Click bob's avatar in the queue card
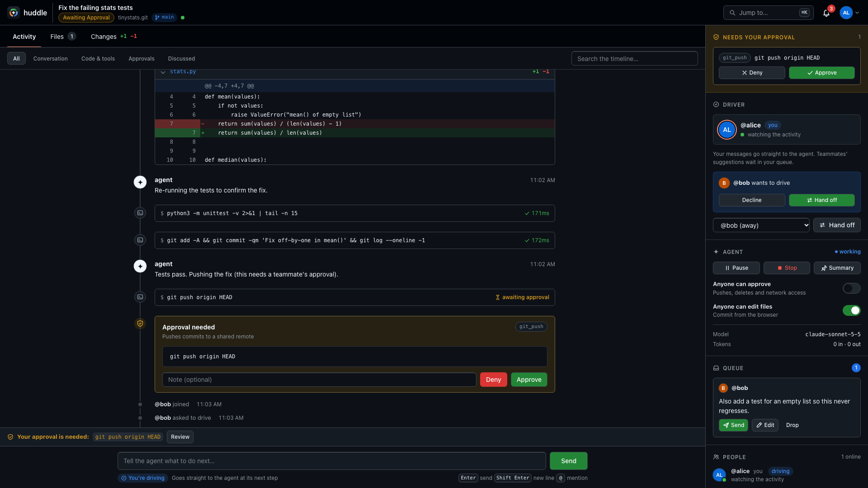The width and height of the screenshot is (868, 488). coord(723,388)
